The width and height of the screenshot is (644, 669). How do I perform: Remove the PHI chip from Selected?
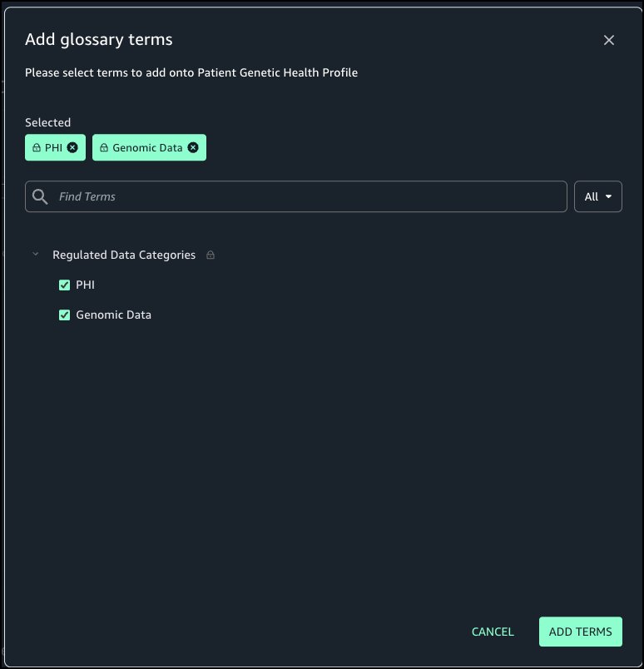tap(72, 148)
